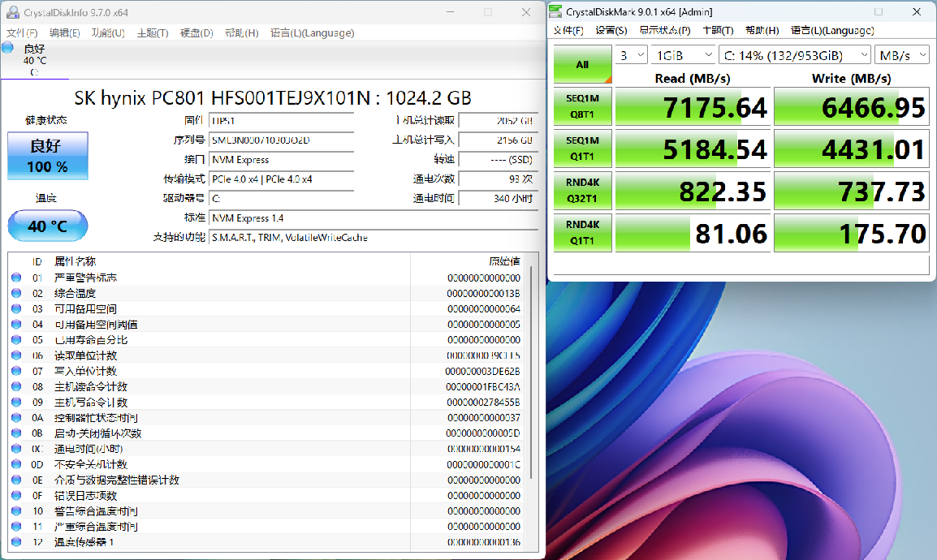Open 文件(F) menu in CrystalDiskInfo
Viewport: 937px width, 560px height.
point(22,32)
